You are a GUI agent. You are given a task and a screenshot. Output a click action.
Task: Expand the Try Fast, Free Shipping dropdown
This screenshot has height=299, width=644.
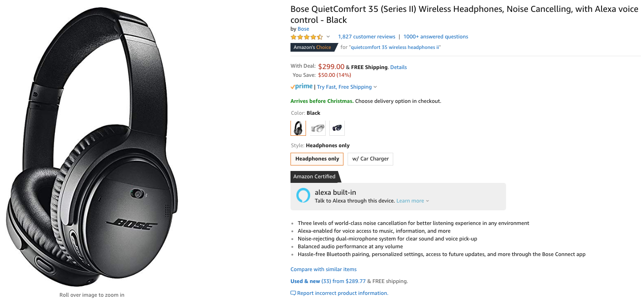[x=375, y=87]
